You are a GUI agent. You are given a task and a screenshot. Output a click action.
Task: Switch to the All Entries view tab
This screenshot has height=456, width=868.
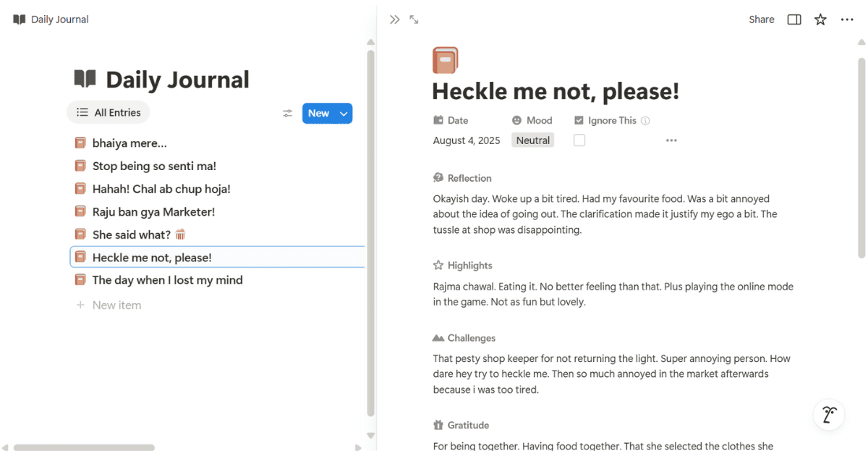click(x=109, y=113)
